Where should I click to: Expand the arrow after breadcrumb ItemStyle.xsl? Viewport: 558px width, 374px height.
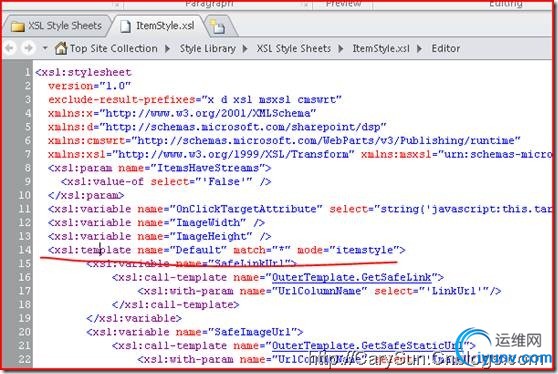click(x=420, y=48)
